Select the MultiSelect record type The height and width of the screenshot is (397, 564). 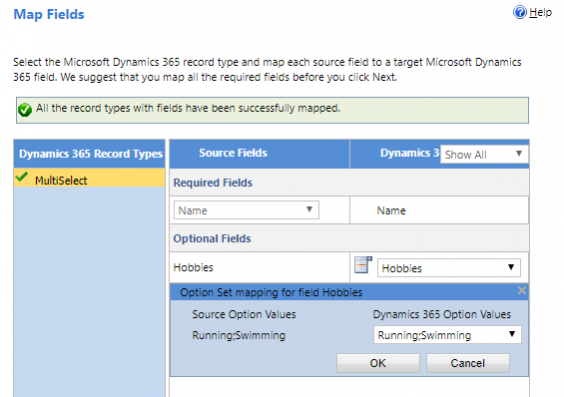tap(90, 178)
